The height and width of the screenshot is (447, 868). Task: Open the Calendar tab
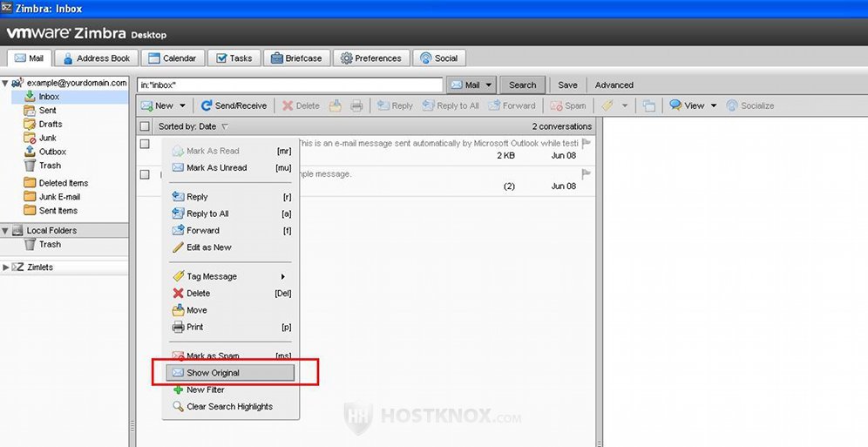(x=173, y=58)
